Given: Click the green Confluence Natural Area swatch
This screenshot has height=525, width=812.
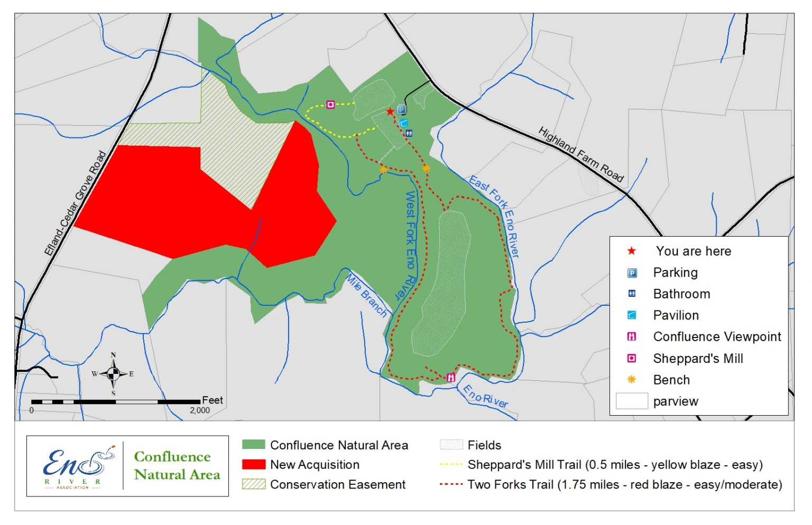Looking at the screenshot, I should pyautogui.click(x=253, y=445).
